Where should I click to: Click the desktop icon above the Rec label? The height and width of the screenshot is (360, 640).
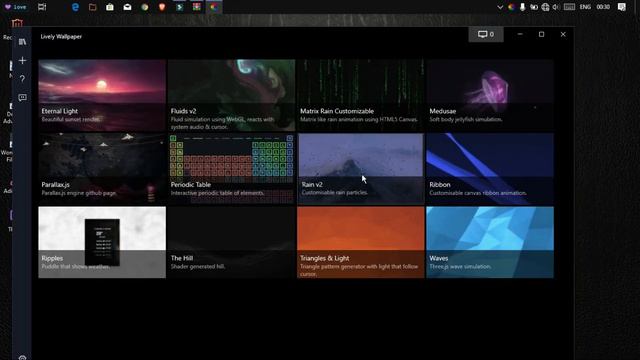pyautogui.click(x=17, y=23)
